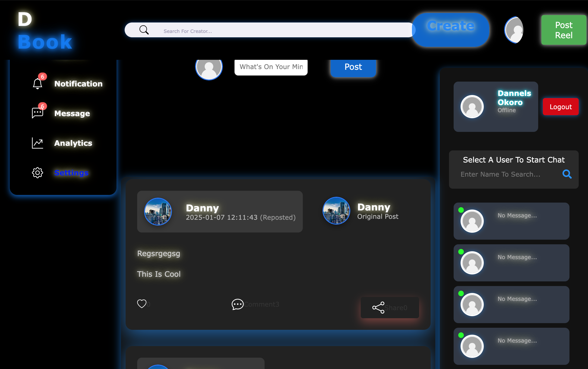Like Danny's post with the heart icon

pos(142,304)
